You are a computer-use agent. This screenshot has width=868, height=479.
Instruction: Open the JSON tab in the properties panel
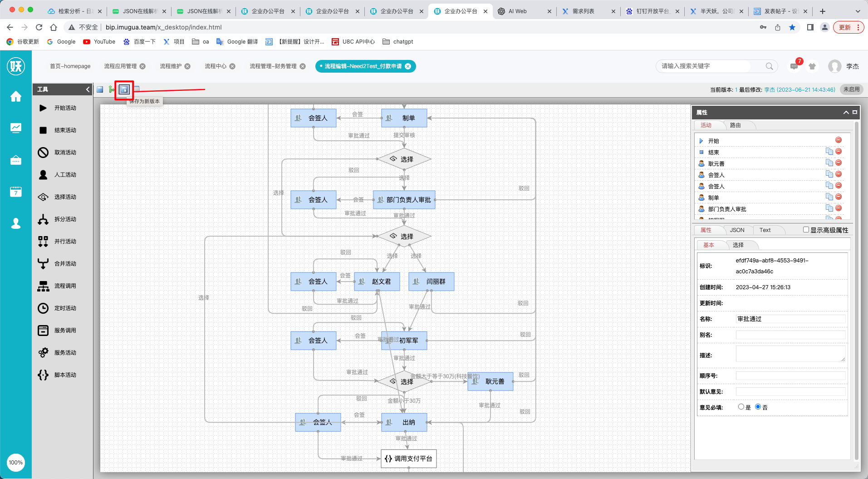click(x=737, y=230)
